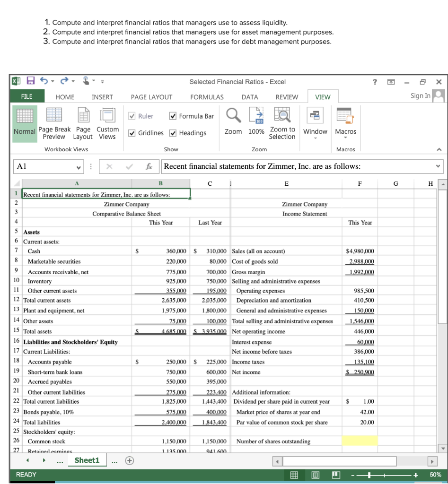
Task: Collapse the ribbon arrow
Action: coord(439,149)
